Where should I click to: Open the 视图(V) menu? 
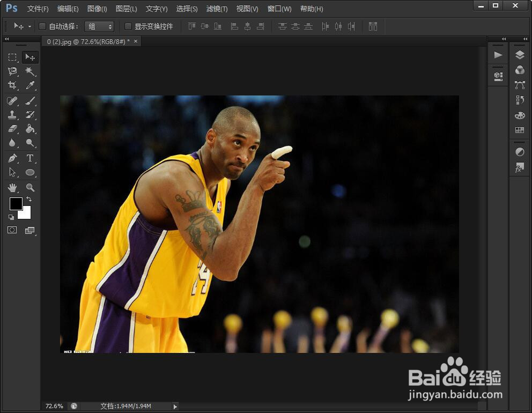(247, 9)
